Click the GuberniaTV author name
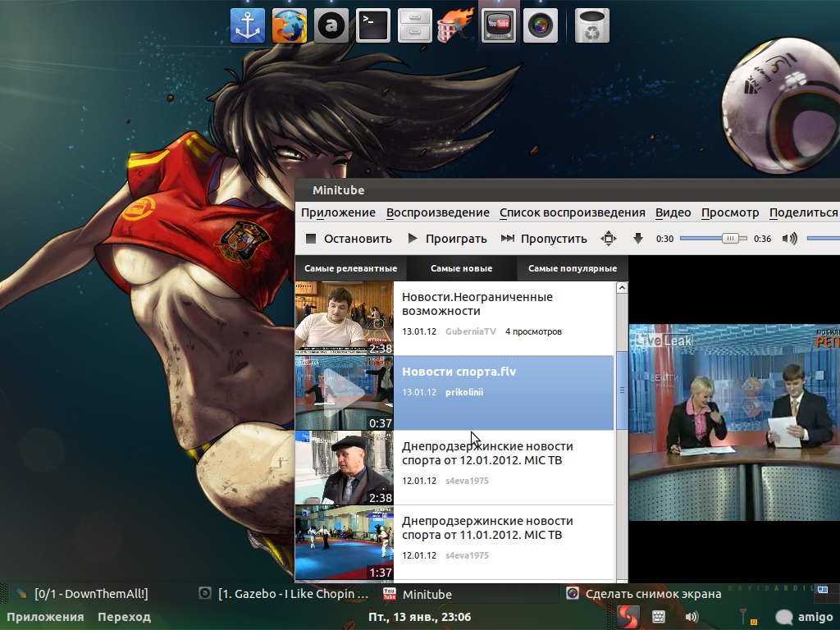 [470, 331]
